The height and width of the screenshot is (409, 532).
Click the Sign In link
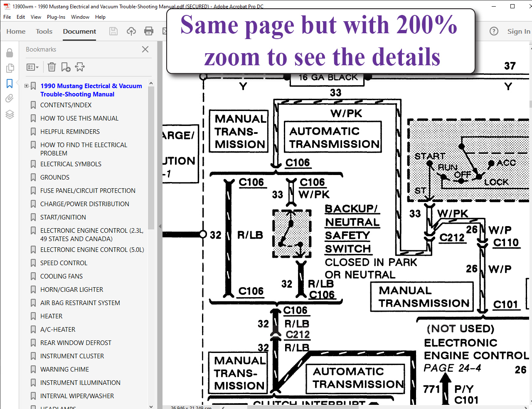click(x=519, y=31)
